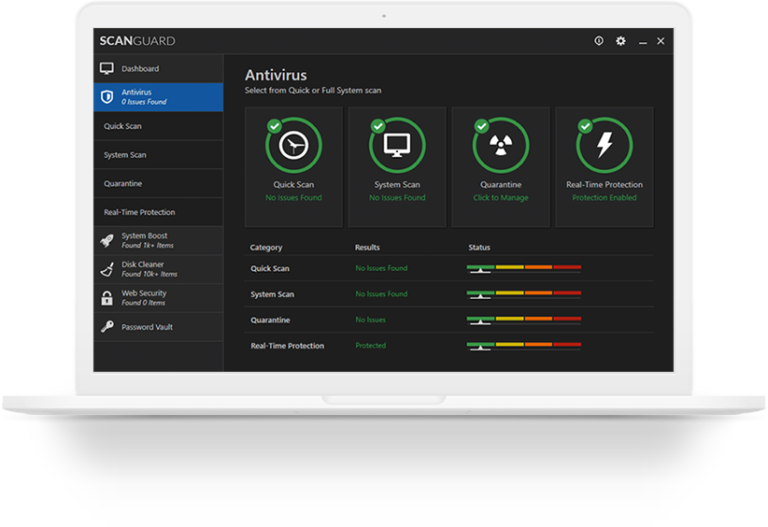Image resolution: width=768 pixels, height=527 pixels.
Task: Click "No Issues Found" under Quick Scan card
Action: click(293, 197)
